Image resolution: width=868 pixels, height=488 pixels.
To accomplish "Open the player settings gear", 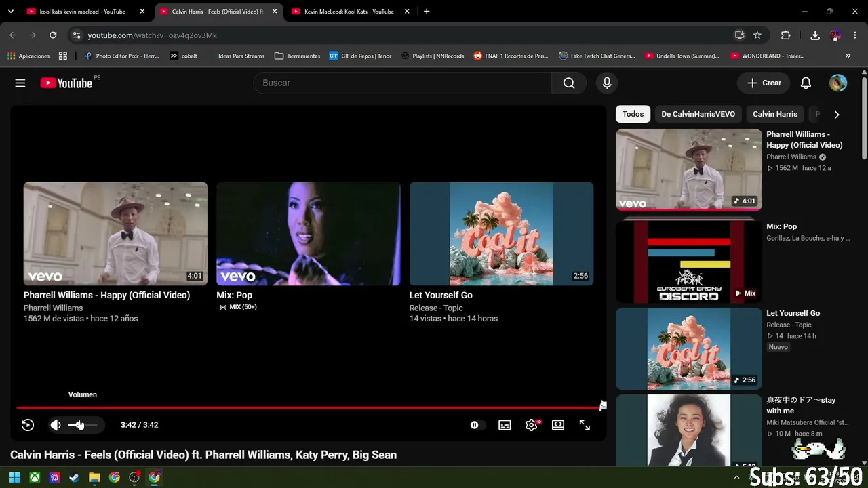I will (x=532, y=425).
